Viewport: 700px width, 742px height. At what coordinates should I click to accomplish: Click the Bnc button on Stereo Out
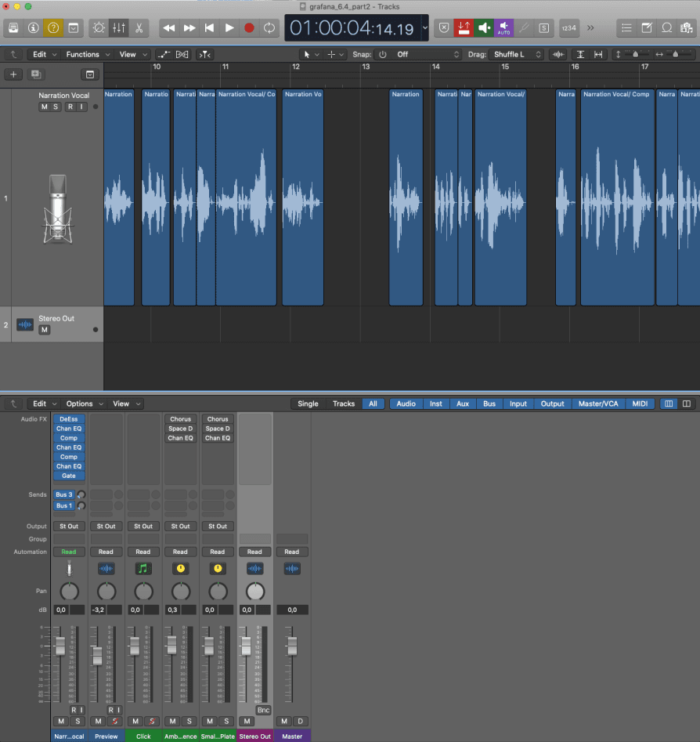tap(263, 710)
